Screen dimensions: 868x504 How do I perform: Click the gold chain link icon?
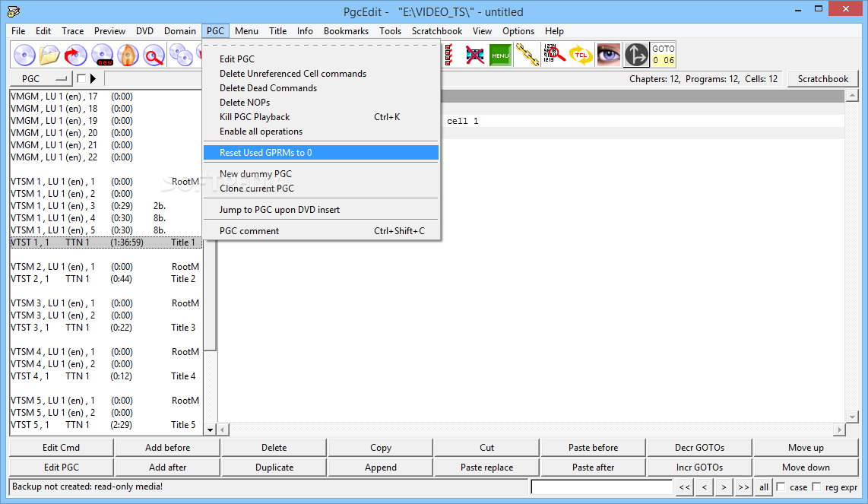tap(527, 54)
